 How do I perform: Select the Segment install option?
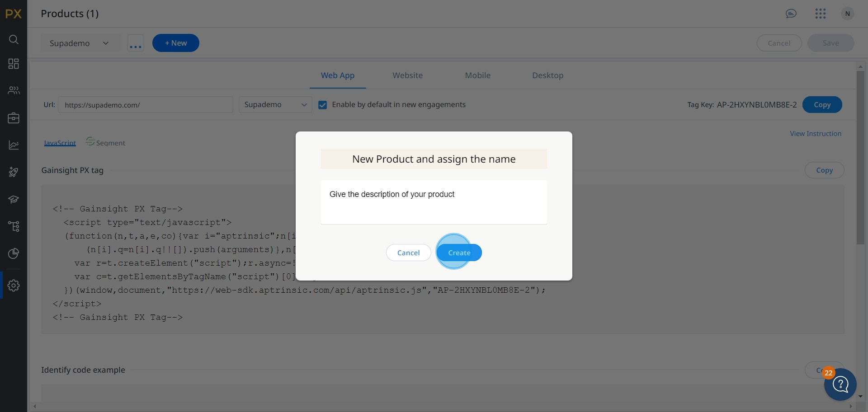coord(105,142)
